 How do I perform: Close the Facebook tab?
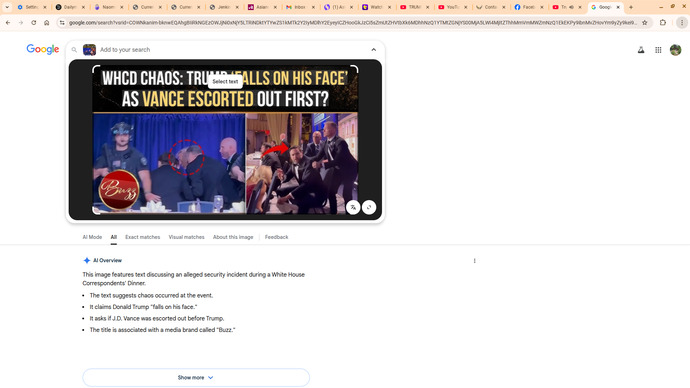[x=542, y=7]
